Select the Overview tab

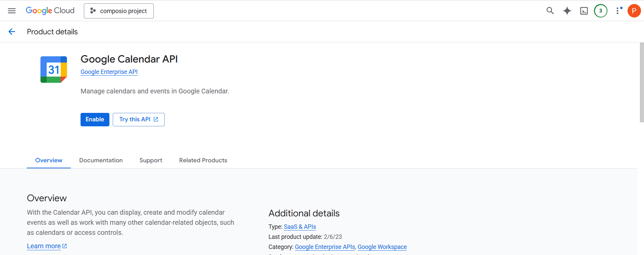[49, 160]
